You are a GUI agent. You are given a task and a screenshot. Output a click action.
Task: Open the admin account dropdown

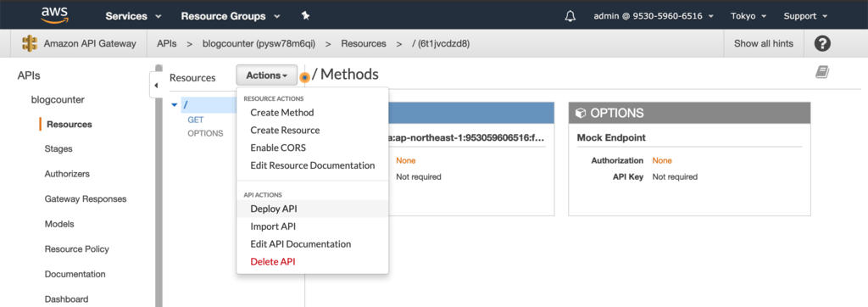click(654, 16)
